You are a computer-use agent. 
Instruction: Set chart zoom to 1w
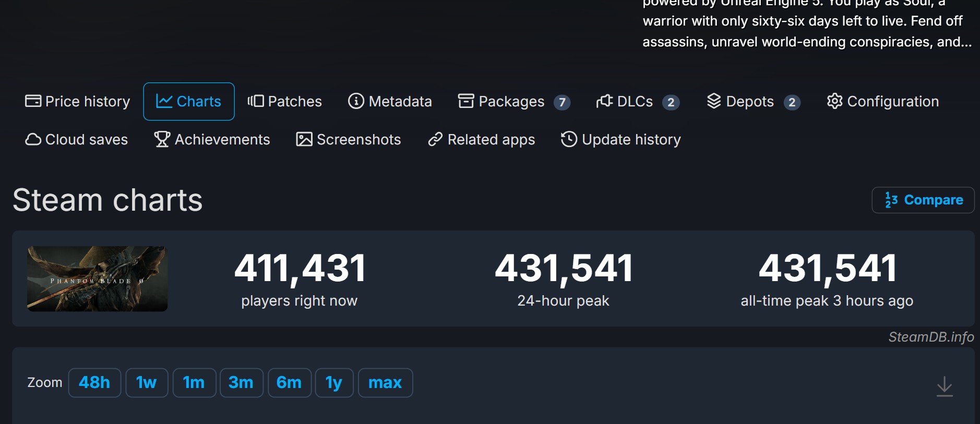pos(147,383)
